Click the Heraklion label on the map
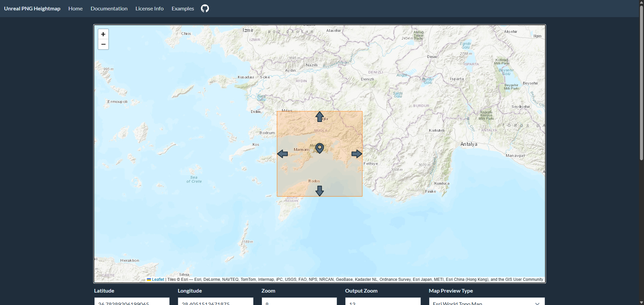Viewport: 644px width, 305px height. [130, 260]
